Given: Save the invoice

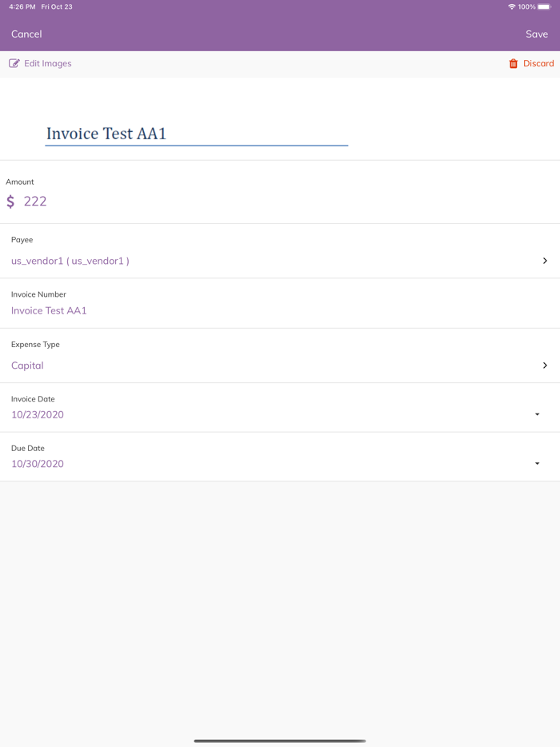Looking at the screenshot, I should tap(536, 34).
